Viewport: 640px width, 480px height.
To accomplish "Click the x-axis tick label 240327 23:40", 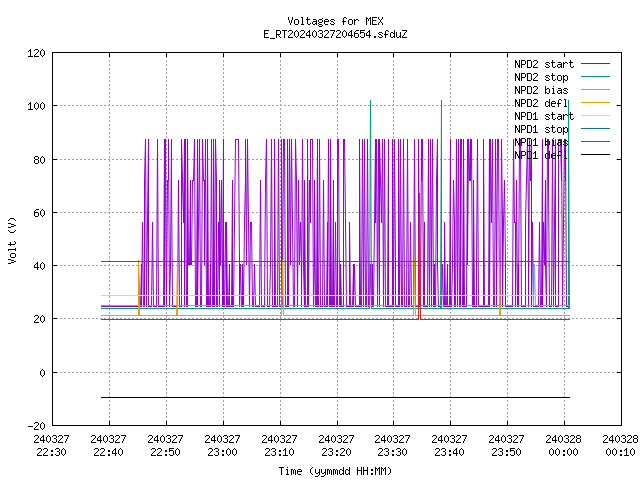I will pyautogui.click(x=449, y=446).
